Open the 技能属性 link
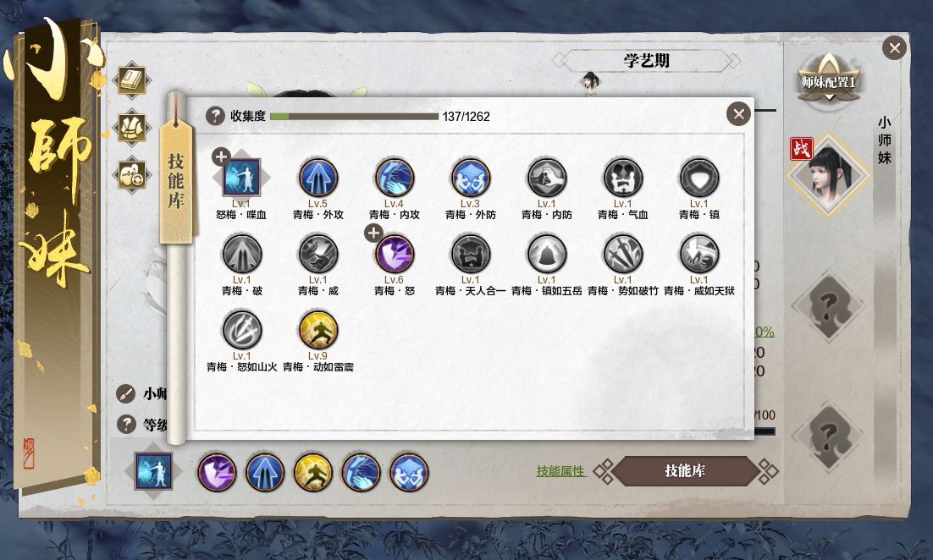The image size is (933, 560). [561, 471]
